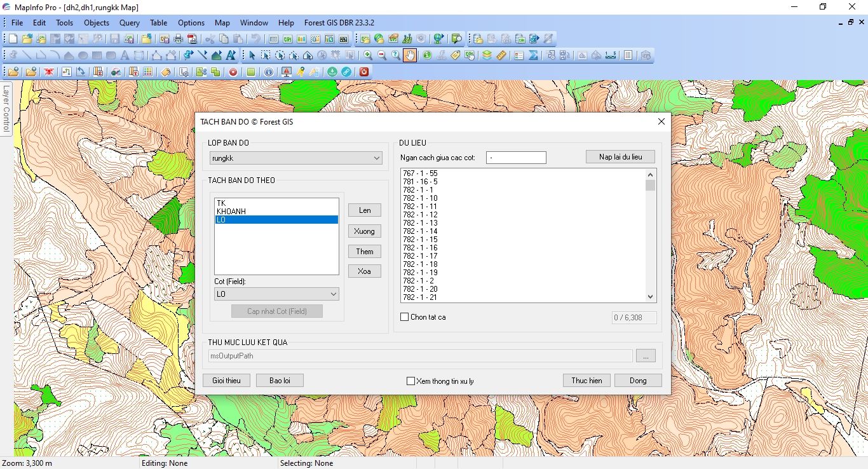The image size is (868, 469).
Task: Open the Forest GIS DBR menu
Action: pos(341,23)
